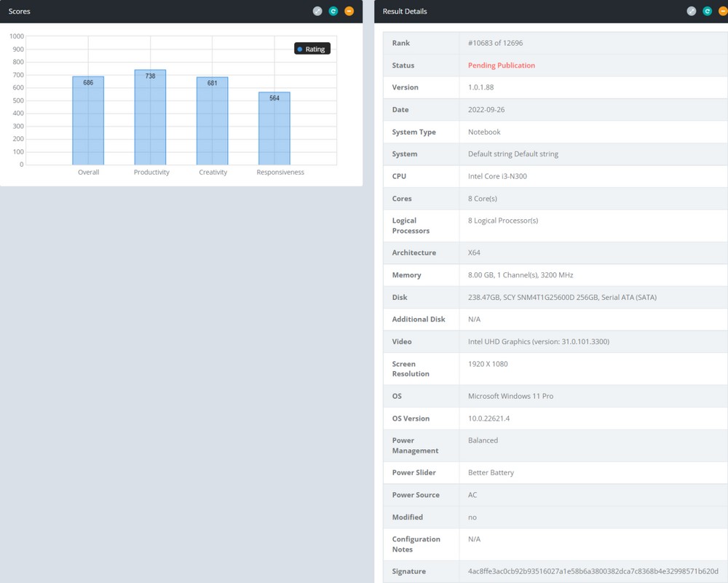Click CPU value Intel Core i3-N300
The image size is (728, 583).
coord(497,176)
